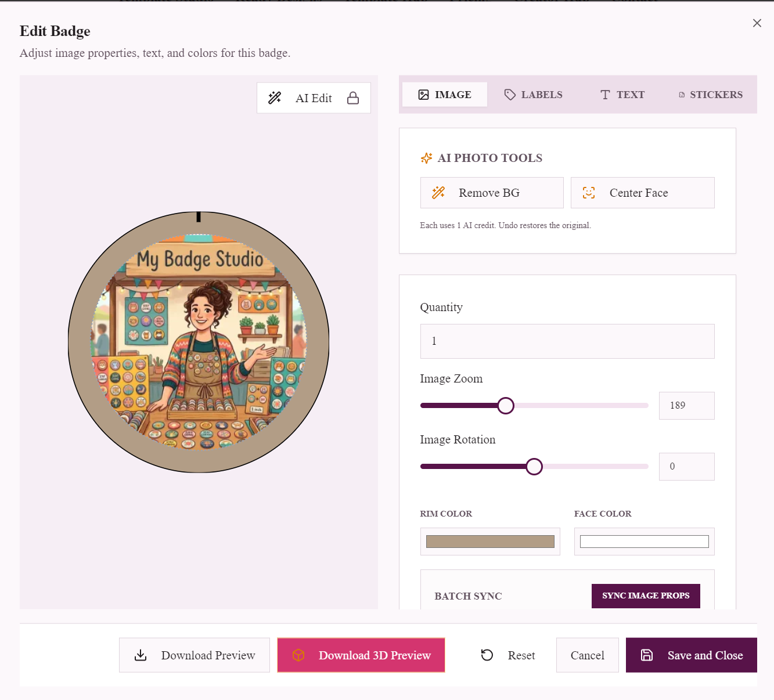Viewport: 774px width, 700px height.
Task: Switch to the IMAGE tab
Action: (x=445, y=95)
